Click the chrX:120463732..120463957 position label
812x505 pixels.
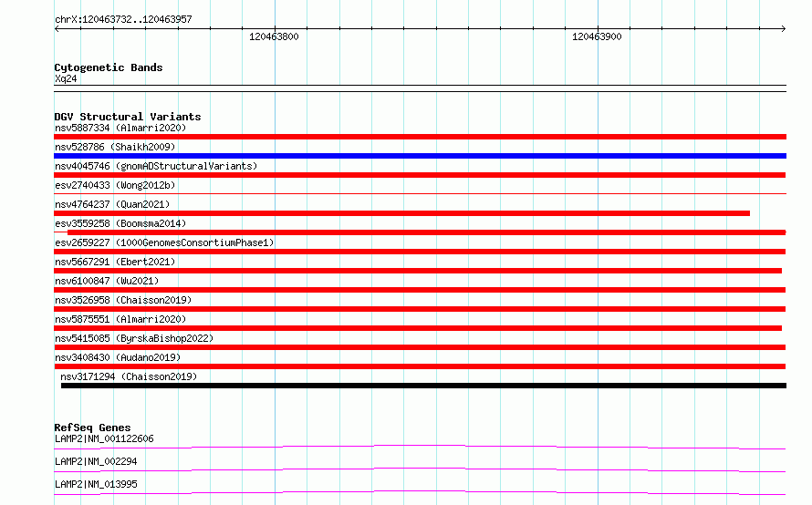pos(123,20)
